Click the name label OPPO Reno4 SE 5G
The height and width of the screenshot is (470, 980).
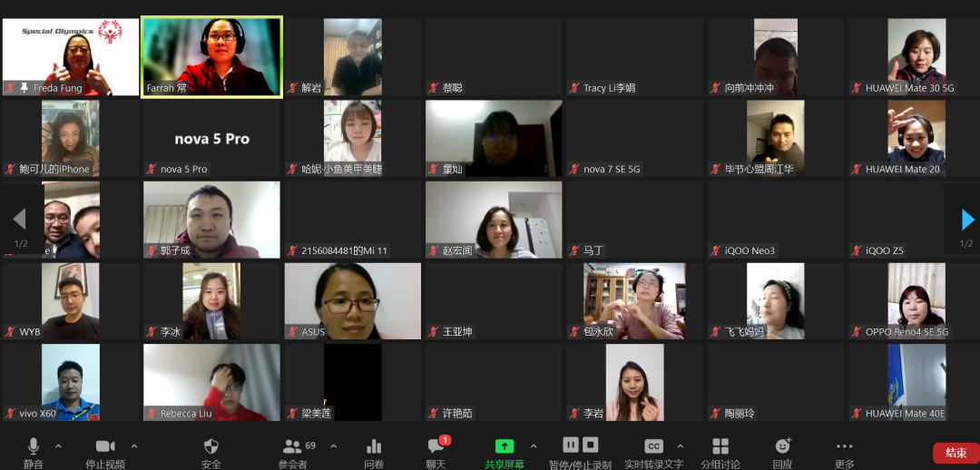(x=906, y=332)
